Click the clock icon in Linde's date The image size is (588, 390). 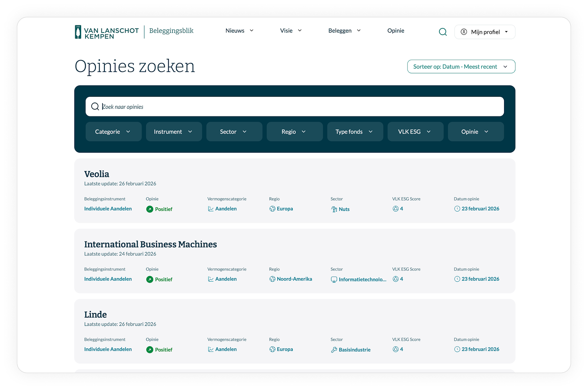point(457,349)
